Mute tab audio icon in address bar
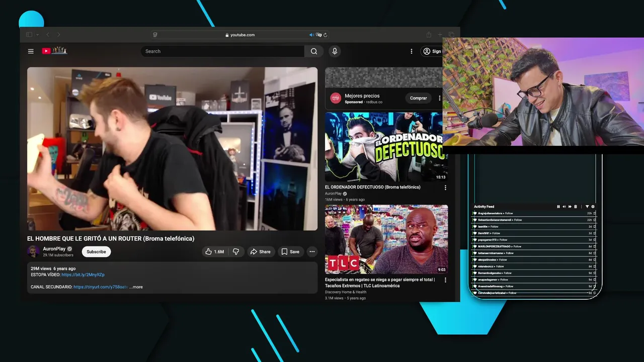 point(311,35)
